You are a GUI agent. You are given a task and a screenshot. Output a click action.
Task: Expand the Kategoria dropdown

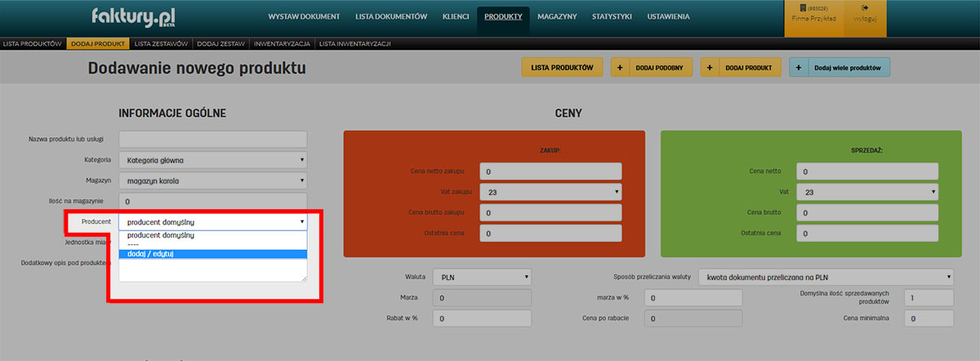coord(213,160)
